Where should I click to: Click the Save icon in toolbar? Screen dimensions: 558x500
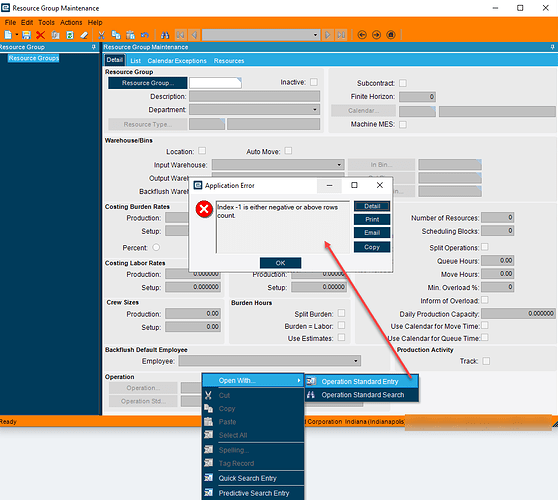tap(26, 35)
